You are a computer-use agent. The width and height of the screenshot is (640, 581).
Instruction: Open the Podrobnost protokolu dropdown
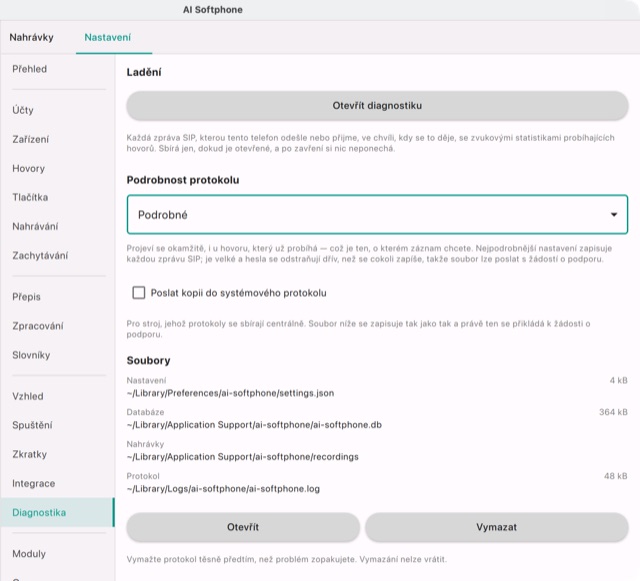pyautogui.click(x=377, y=215)
